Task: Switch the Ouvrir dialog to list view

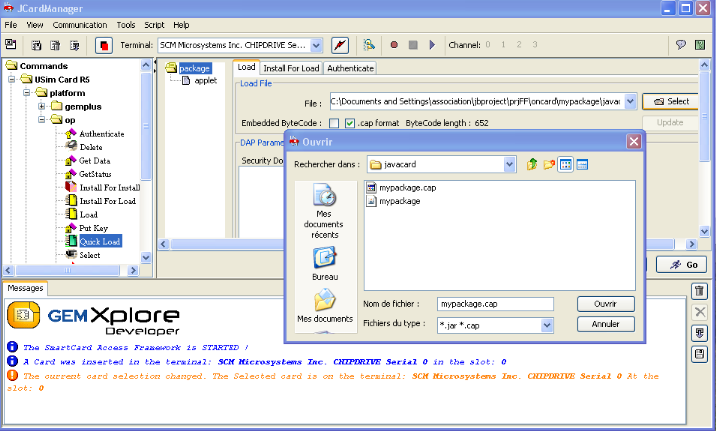Action: 566,164
